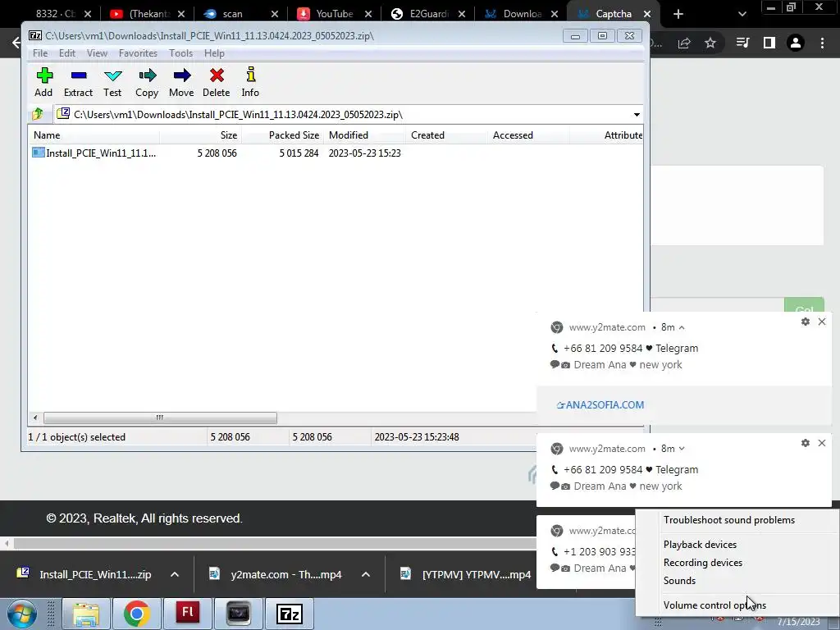Screen dimensions: 840x630
Task: Open the Chrome three-dot menu
Action: pyautogui.click(x=822, y=43)
